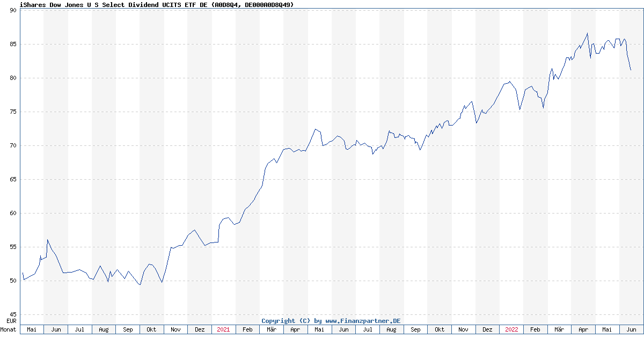Select the Okt 2020 month cell

pyautogui.click(x=151, y=329)
